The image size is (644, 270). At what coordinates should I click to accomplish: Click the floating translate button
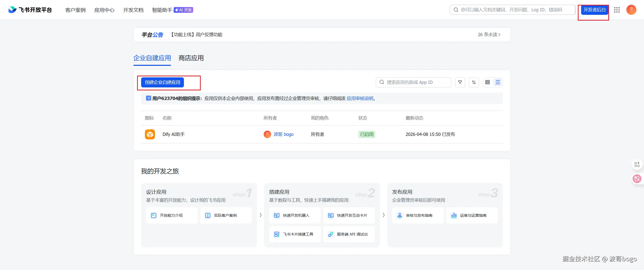pos(637,179)
